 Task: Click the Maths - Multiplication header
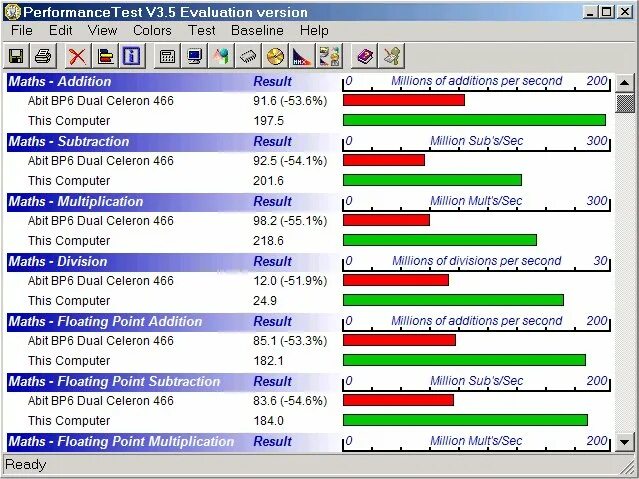click(x=76, y=201)
